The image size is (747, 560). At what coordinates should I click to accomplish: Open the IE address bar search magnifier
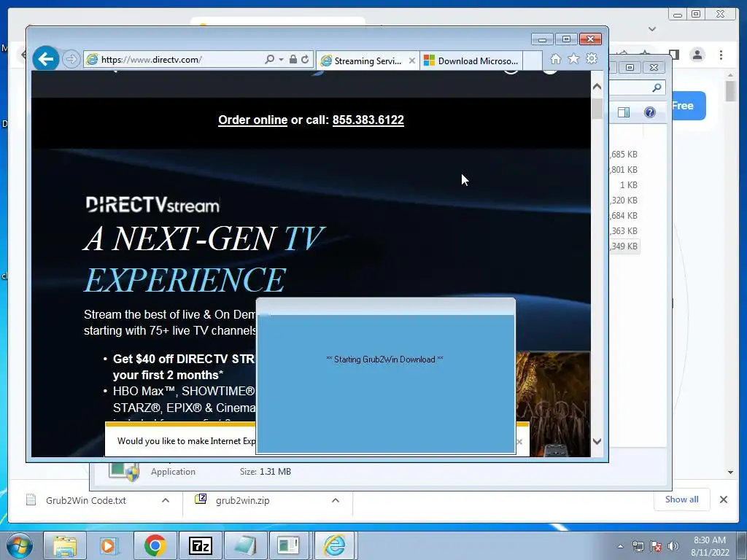270,60
